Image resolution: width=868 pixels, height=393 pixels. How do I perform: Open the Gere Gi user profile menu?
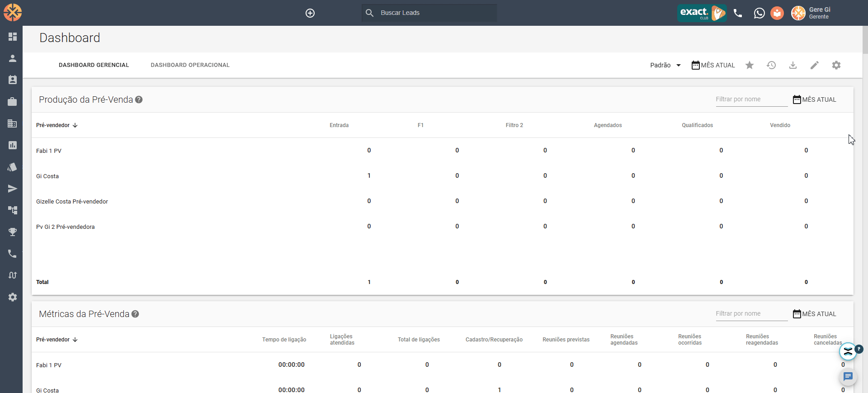pyautogui.click(x=812, y=13)
